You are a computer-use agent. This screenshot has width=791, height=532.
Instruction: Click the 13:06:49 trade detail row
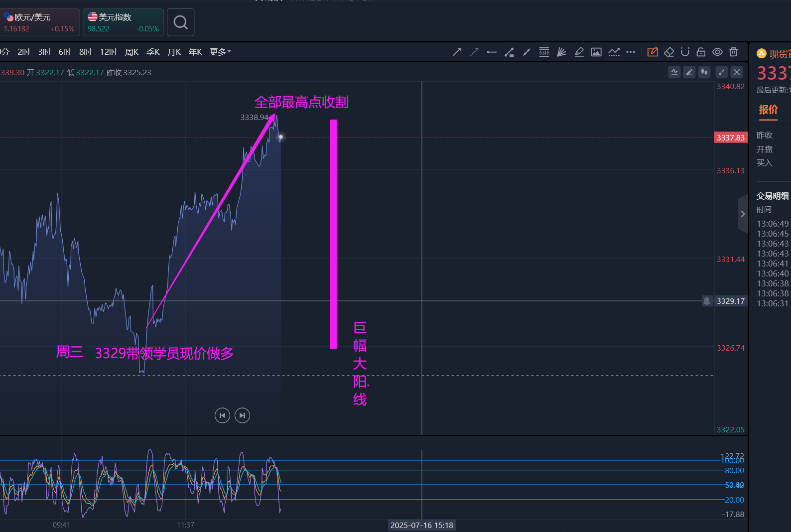click(x=773, y=224)
